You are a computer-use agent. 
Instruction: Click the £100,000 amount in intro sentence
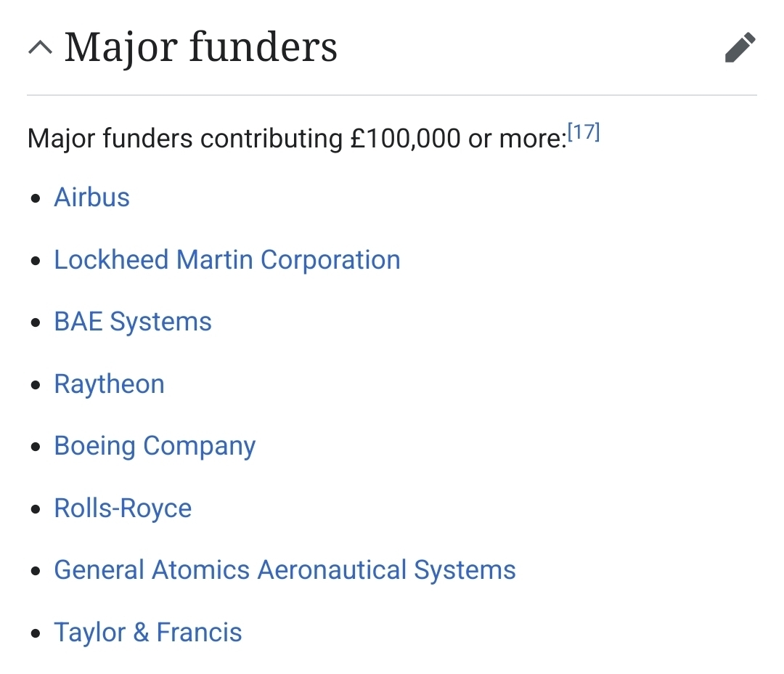[x=405, y=138]
